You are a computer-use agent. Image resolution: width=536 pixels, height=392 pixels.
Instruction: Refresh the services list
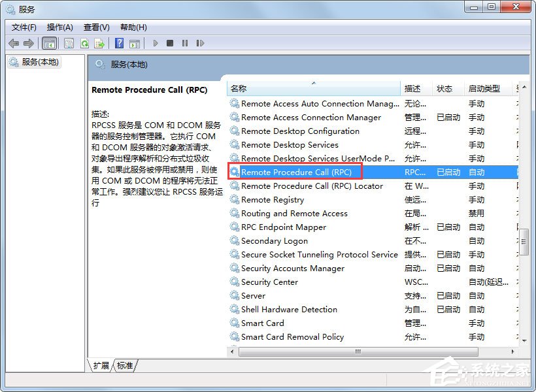tap(85, 43)
